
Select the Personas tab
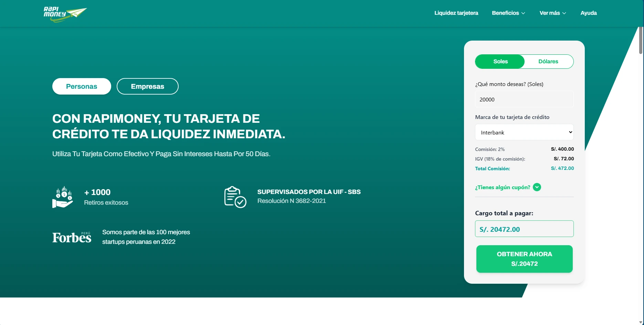click(81, 86)
